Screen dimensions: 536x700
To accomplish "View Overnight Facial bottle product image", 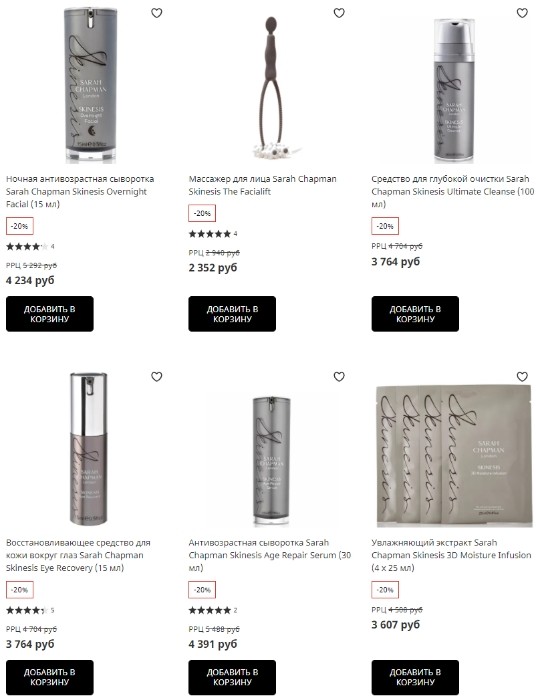I will 90,85.
